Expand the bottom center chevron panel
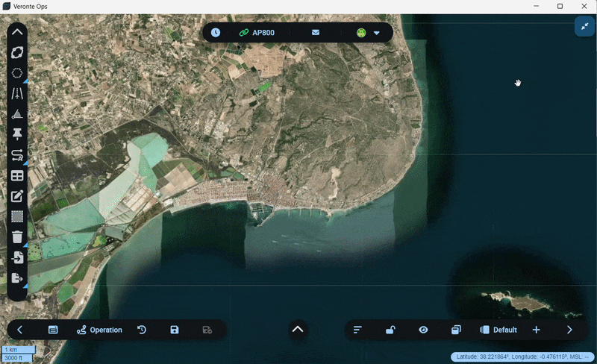Image resolution: width=597 pixels, height=364 pixels. point(298,329)
